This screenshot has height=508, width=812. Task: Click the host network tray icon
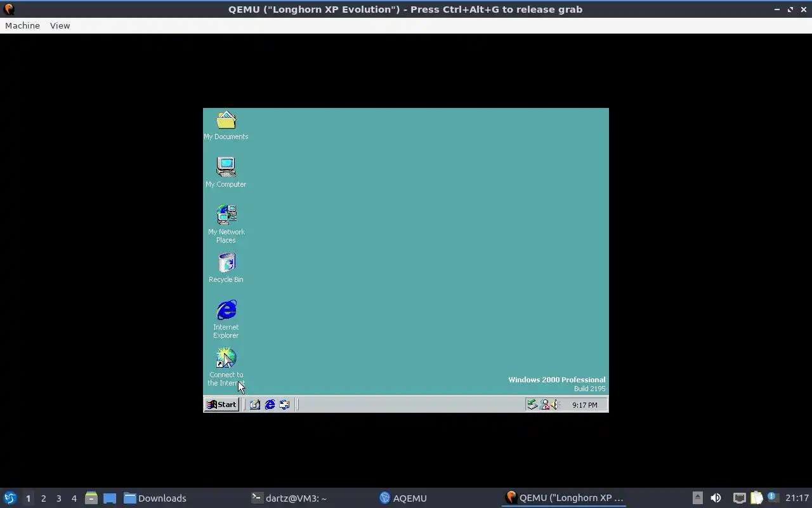[x=739, y=498]
